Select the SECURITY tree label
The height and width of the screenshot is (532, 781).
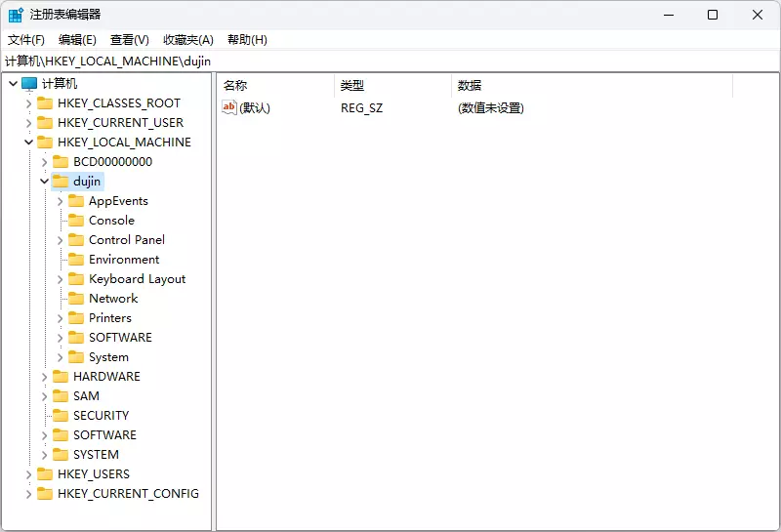pyautogui.click(x=102, y=416)
